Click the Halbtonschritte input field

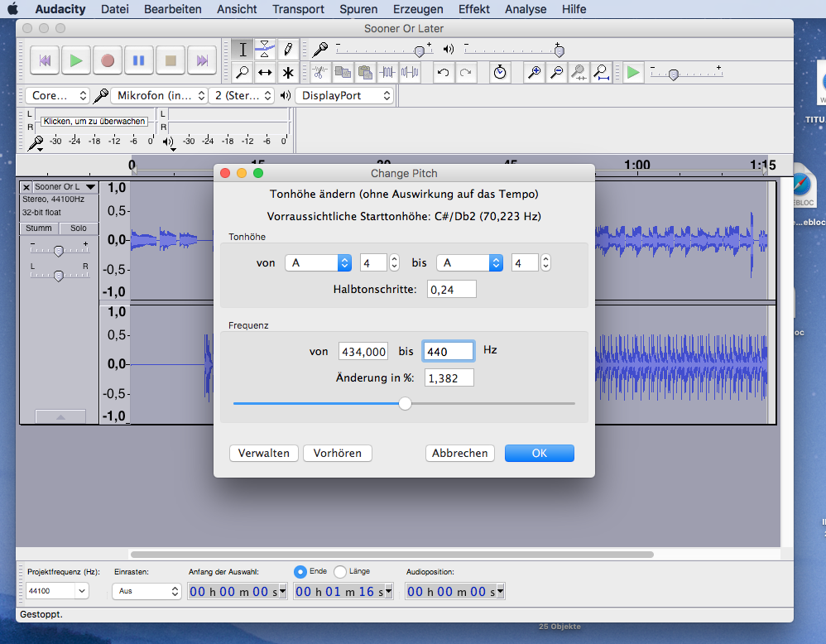pos(451,289)
